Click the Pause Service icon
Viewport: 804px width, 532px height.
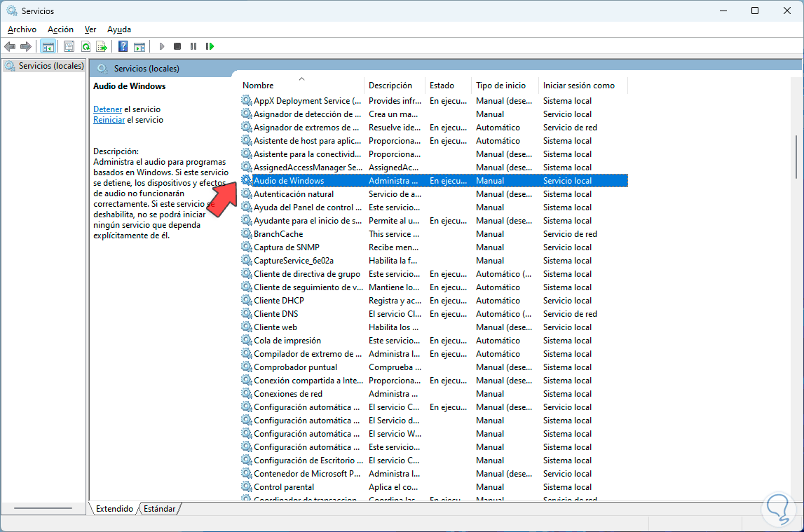(193, 47)
